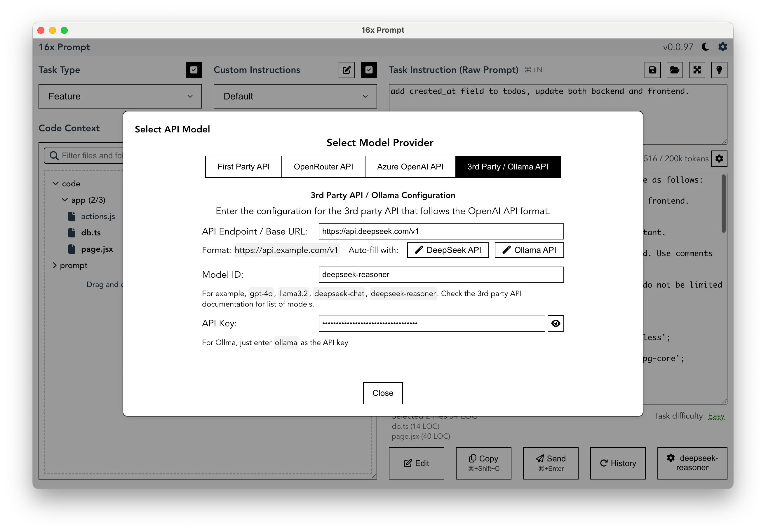766x532 pixels.
Task: Click the clear task instruction icon
Action: pyautogui.click(x=698, y=70)
